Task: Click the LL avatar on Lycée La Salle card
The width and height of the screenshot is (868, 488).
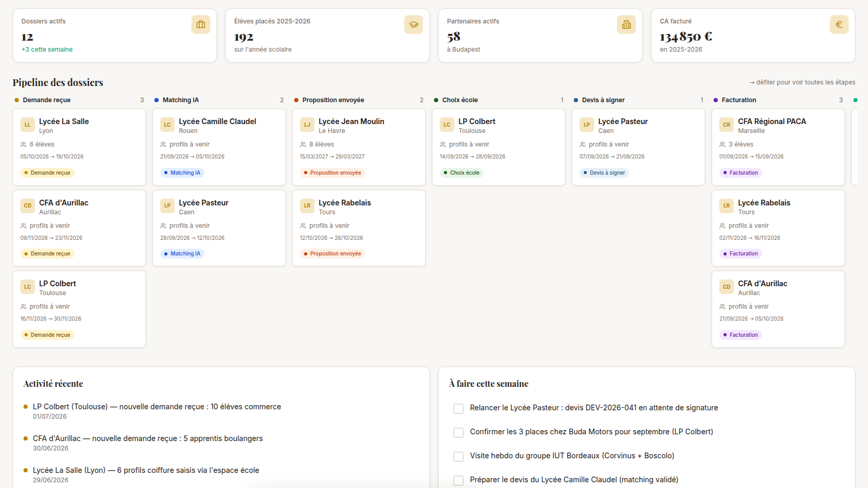Action: click(28, 125)
